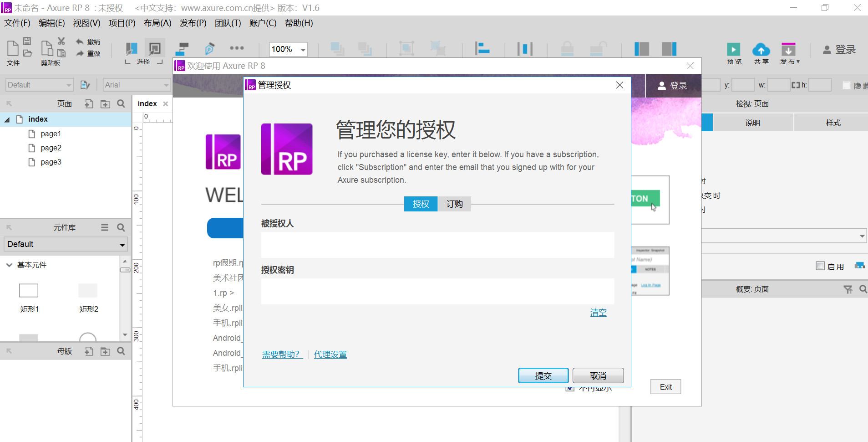868x442 pixels.
Task: Choose the connector tool icon
Action: click(x=182, y=48)
